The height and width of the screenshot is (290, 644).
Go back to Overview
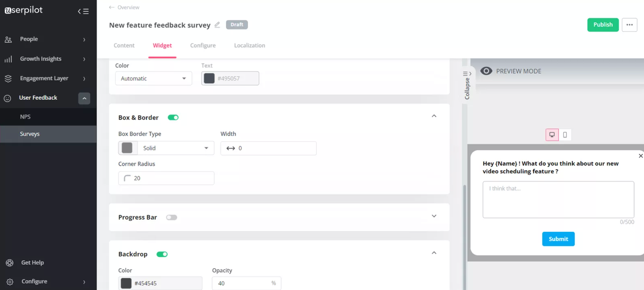tap(124, 7)
